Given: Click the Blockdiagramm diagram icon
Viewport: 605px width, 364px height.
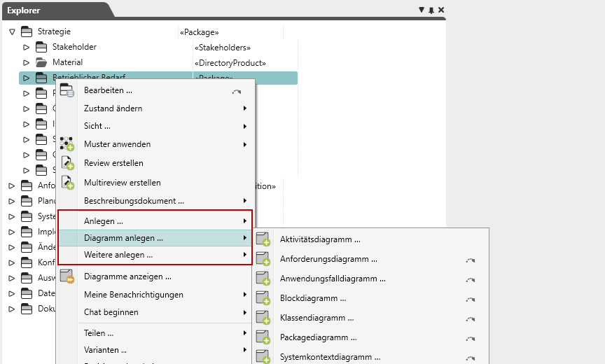Looking at the screenshot, I should (263, 298).
